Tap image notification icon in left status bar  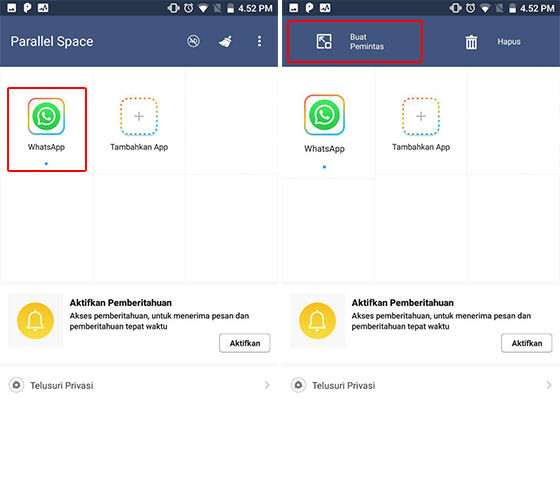(11, 8)
